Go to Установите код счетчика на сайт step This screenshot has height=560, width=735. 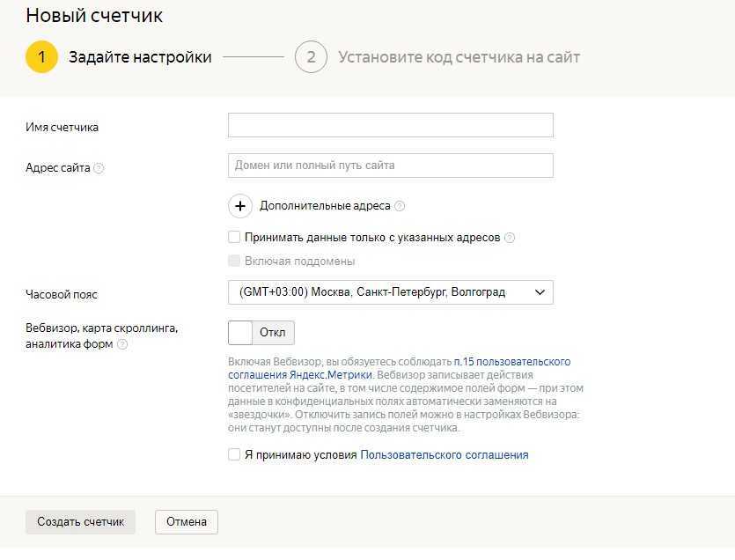459,57
